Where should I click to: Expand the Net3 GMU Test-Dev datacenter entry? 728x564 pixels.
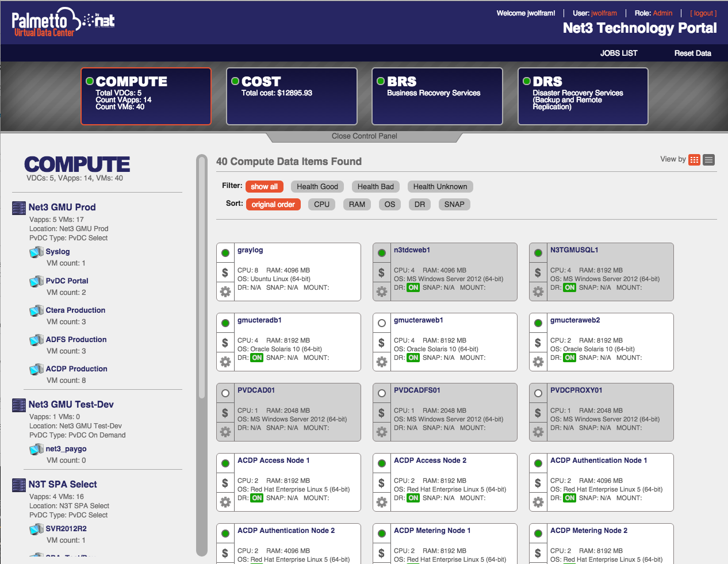click(71, 404)
